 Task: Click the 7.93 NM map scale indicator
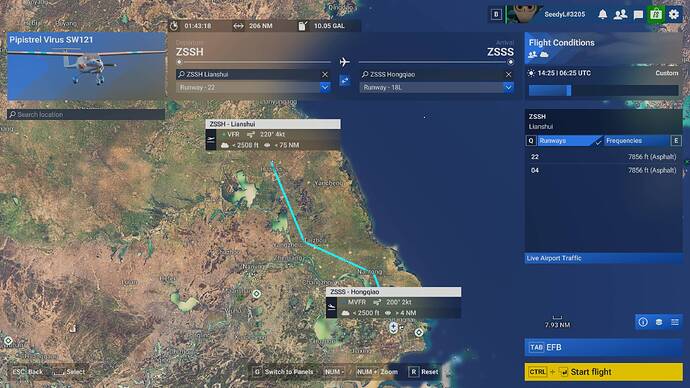557,322
